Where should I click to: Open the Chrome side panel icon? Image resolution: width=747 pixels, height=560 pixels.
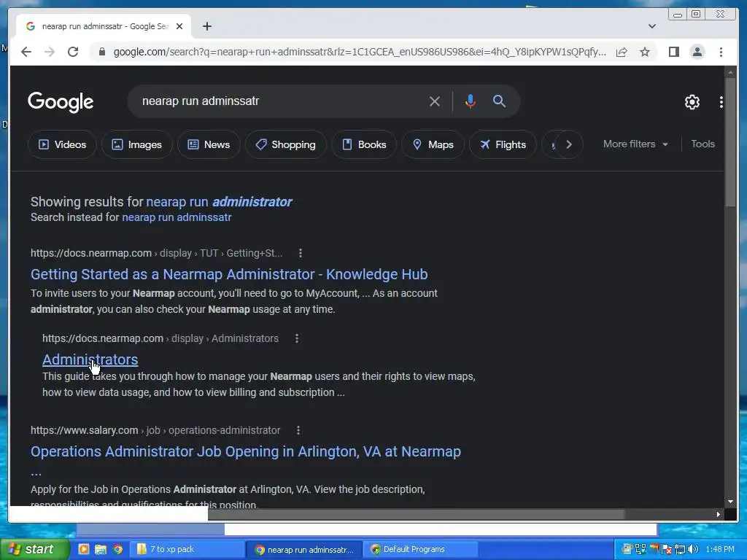click(x=673, y=52)
